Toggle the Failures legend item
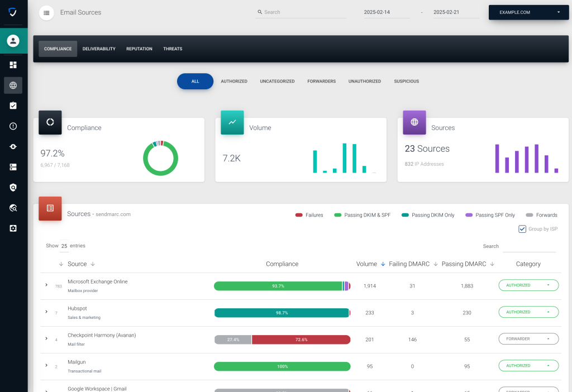Screen dimensions: 572x392 308,214
